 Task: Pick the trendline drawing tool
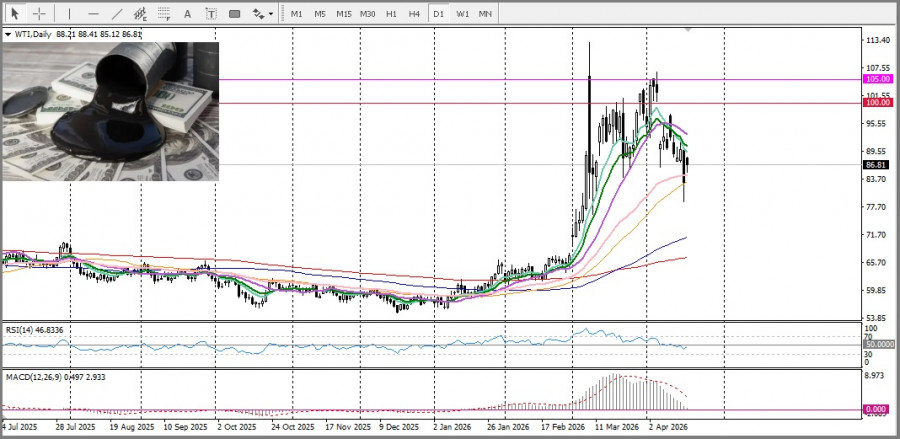click(117, 14)
